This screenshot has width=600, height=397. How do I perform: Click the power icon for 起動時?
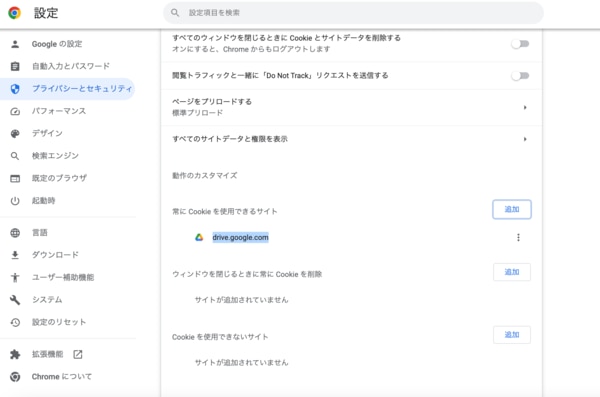click(15, 201)
